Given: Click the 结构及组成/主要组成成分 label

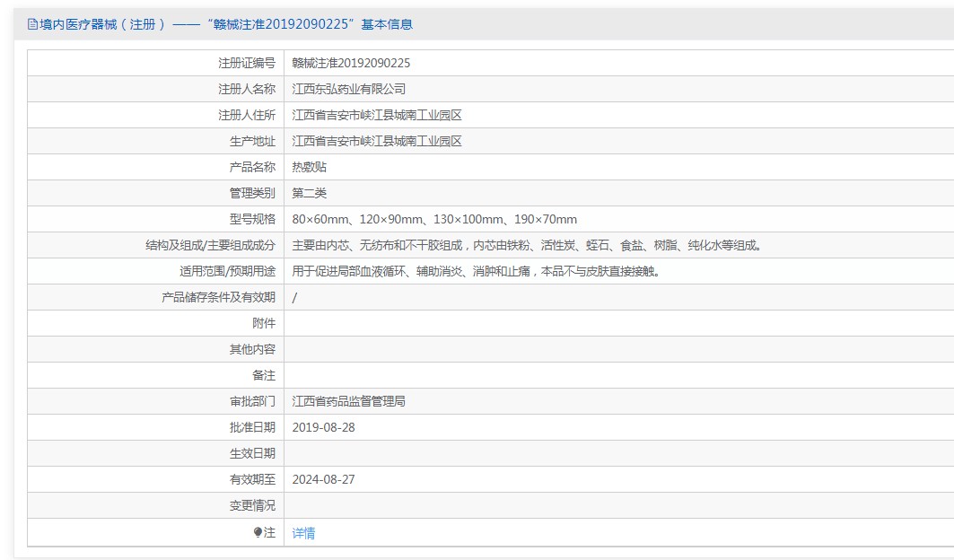Looking at the screenshot, I should click(211, 245).
